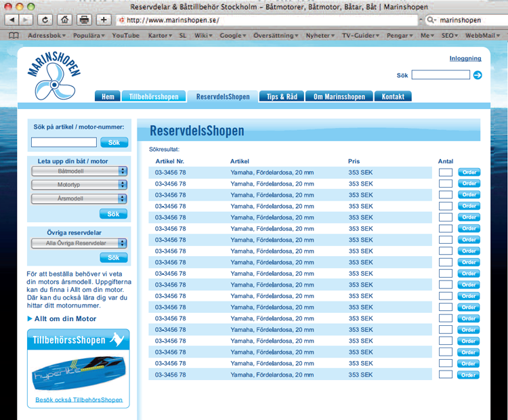Open the Nyheter bookmarks dropdown
This screenshot has height=420, width=508.
[320, 35]
